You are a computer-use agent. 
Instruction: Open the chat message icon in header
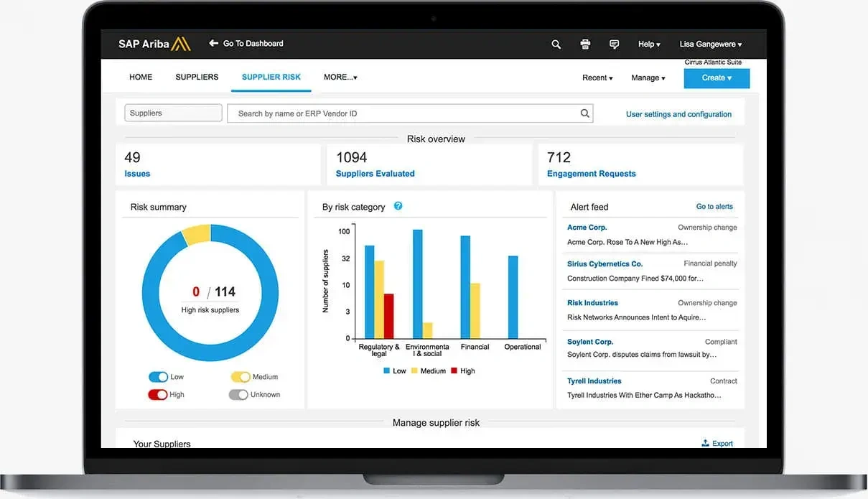(x=614, y=45)
